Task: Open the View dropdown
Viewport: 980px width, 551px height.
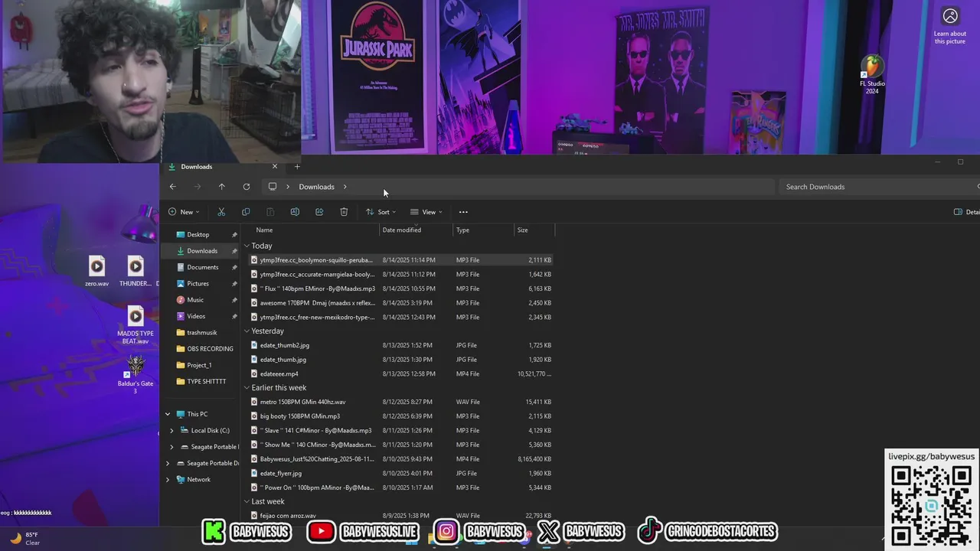Action: [x=426, y=212]
